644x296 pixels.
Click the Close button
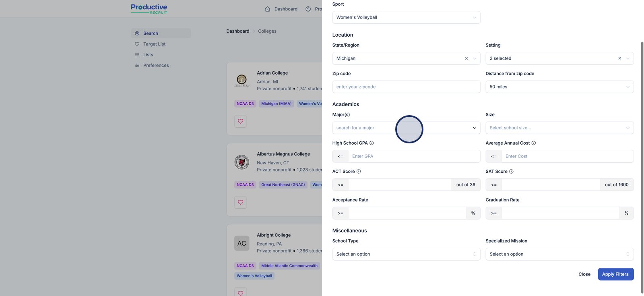coord(584,274)
